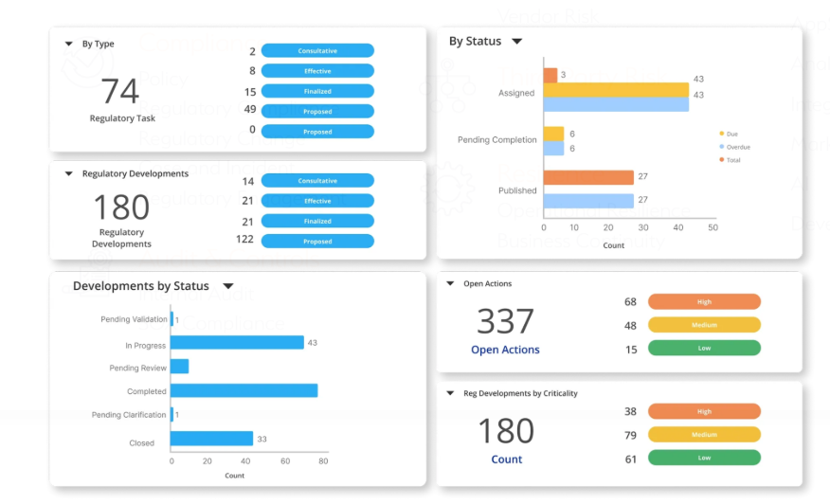Open the blue Open Actions link
830x504 pixels.
click(x=505, y=350)
